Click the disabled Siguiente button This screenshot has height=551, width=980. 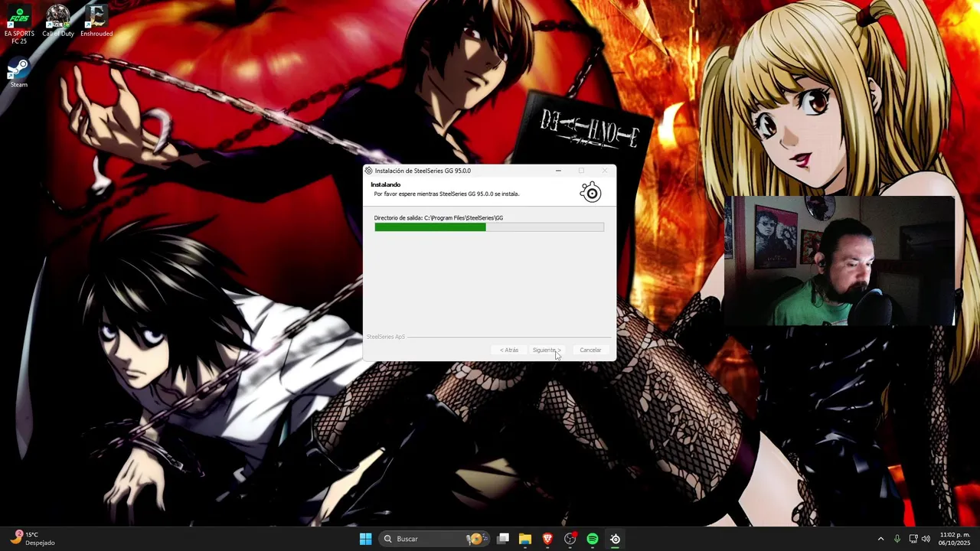pos(547,350)
